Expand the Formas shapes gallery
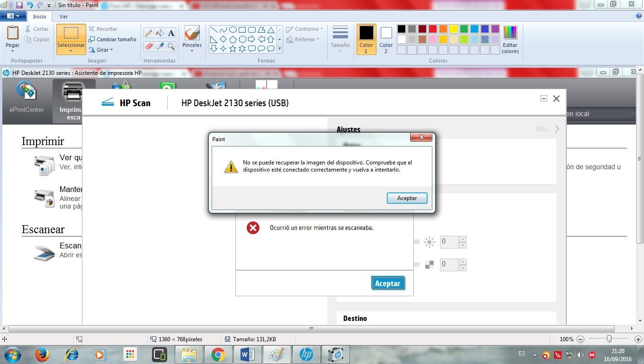Viewport: 644px width, 364px height. pos(279,48)
